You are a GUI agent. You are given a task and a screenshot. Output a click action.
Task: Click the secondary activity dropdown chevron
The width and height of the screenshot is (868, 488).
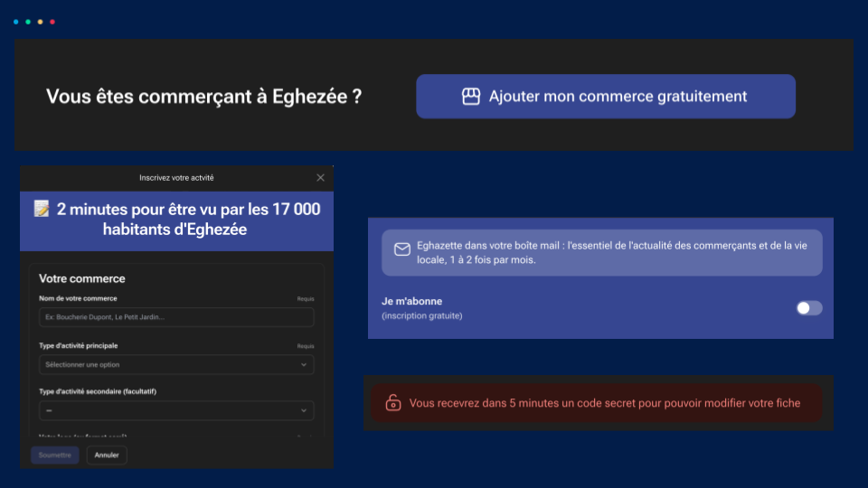(x=304, y=411)
